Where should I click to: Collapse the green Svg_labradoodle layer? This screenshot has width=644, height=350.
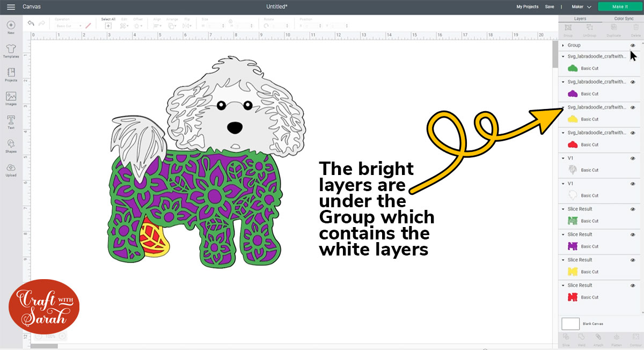[563, 56]
